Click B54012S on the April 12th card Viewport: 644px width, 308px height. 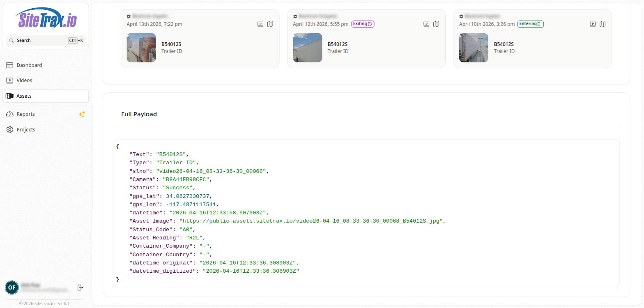click(x=338, y=44)
